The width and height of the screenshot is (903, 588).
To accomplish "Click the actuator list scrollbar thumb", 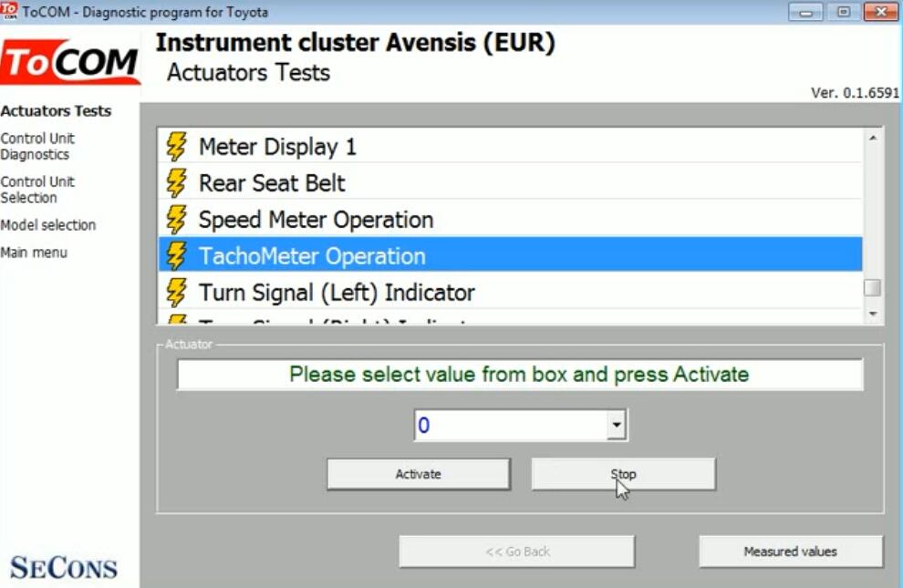I will 873,288.
